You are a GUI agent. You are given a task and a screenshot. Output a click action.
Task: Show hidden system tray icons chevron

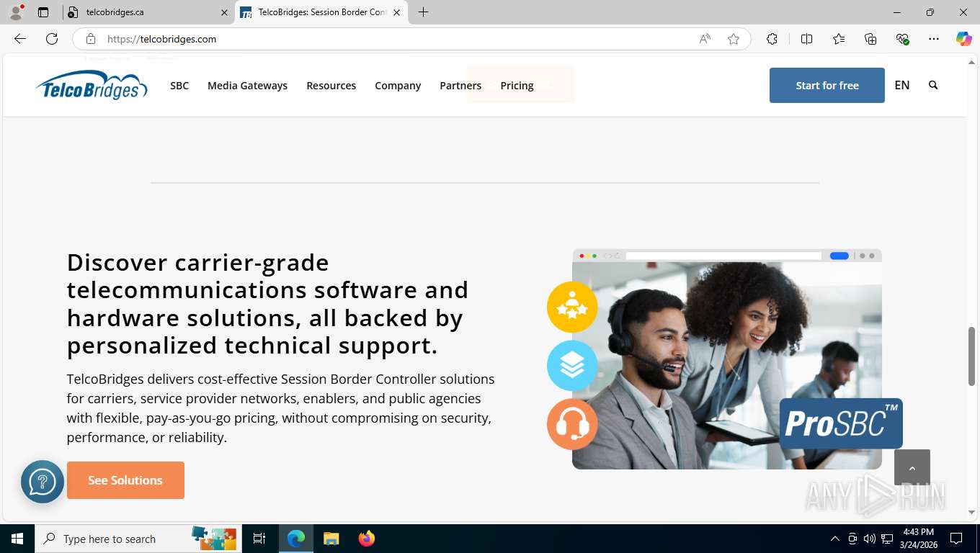click(x=834, y=539)
